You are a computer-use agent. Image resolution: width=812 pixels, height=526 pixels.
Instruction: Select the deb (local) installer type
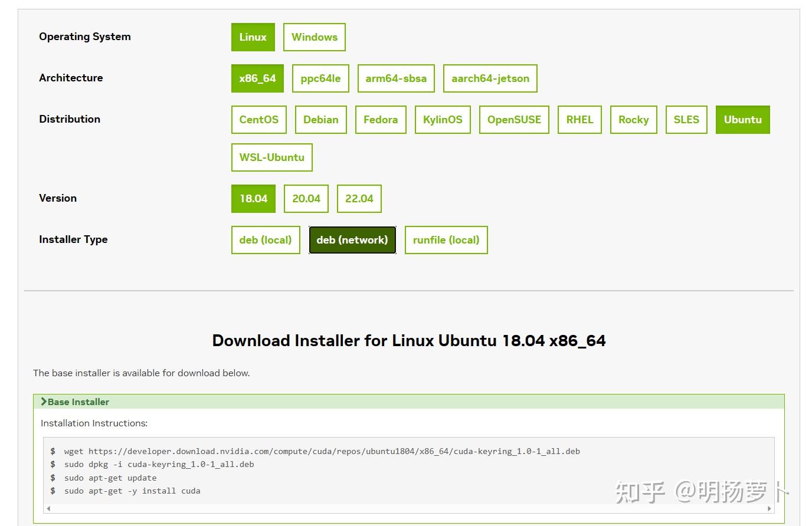click(x=266, y=239)
